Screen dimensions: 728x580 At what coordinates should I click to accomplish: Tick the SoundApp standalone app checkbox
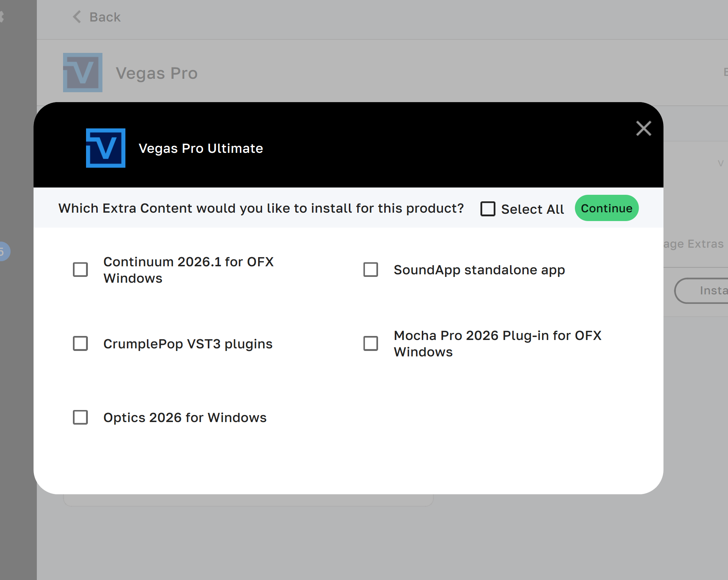(371, 270)
